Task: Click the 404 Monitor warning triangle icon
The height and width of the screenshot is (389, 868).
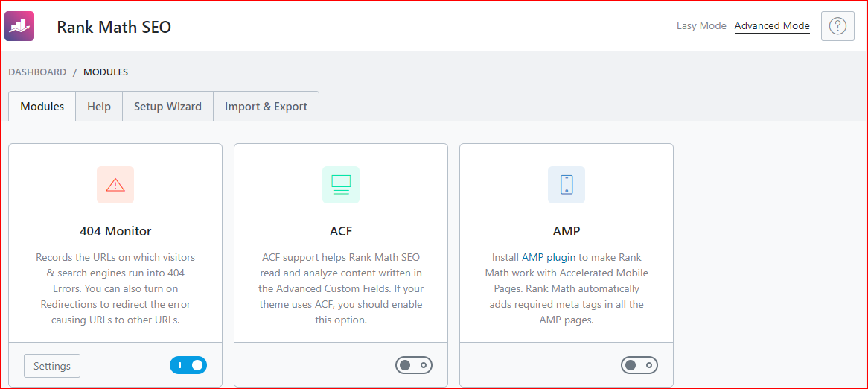Action: point(115,185)
